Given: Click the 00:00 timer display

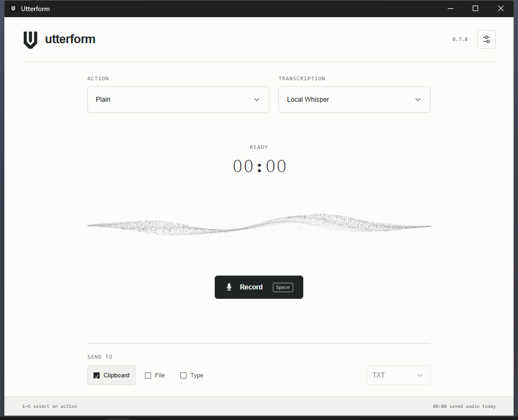Looking at the screenshot, I should pyautogui.click(x=260, y=166).
